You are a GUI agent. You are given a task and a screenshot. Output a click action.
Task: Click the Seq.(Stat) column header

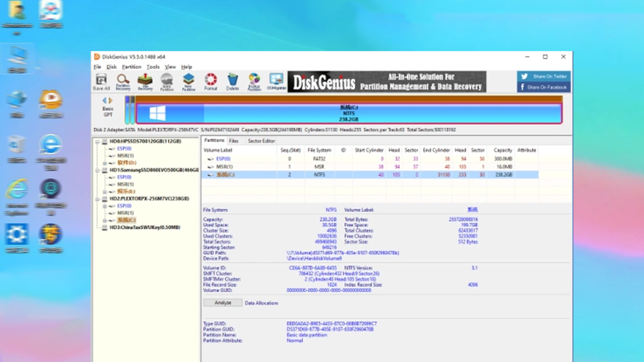(x=291, y=150)
